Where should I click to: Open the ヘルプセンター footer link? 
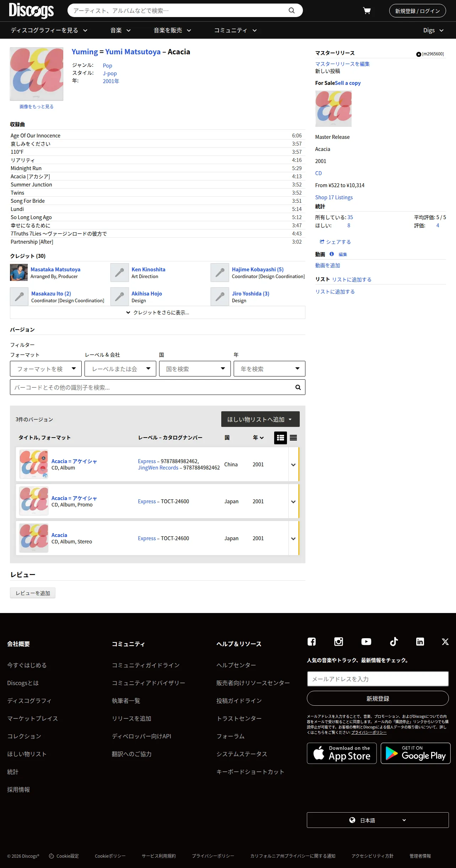(236, 665)
